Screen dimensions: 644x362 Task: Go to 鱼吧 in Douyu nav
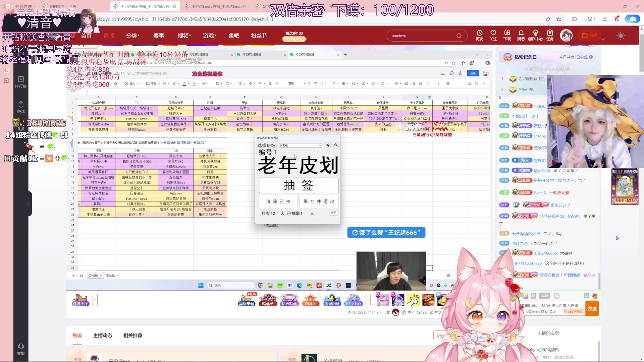(234, 36)
